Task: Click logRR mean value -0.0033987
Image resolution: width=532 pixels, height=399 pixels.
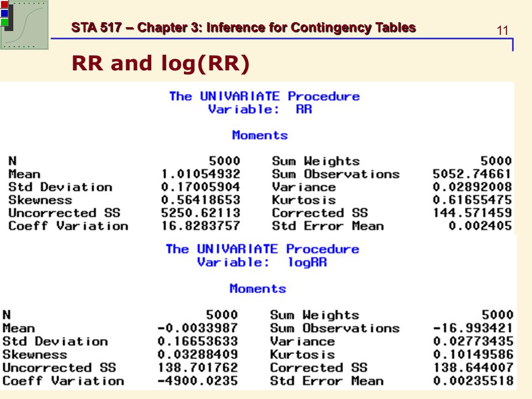Action: pos(197,328)
